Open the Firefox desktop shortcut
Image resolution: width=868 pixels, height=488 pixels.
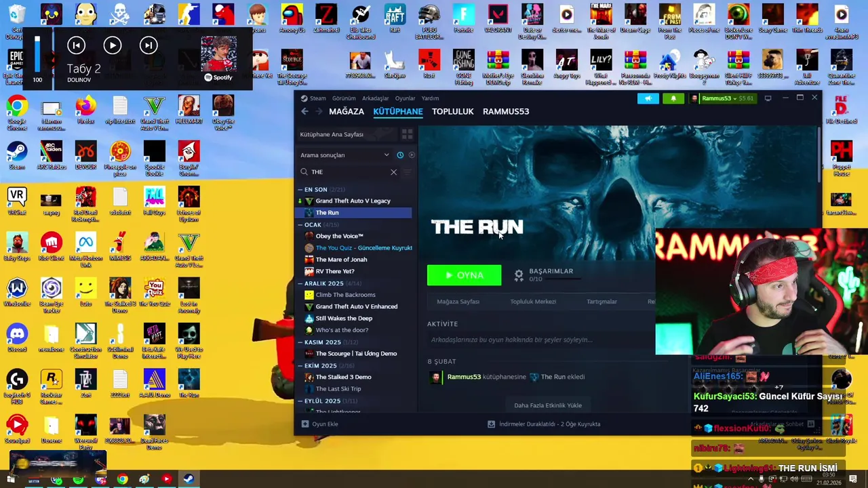pyautogui.click(x=85, y=110)
